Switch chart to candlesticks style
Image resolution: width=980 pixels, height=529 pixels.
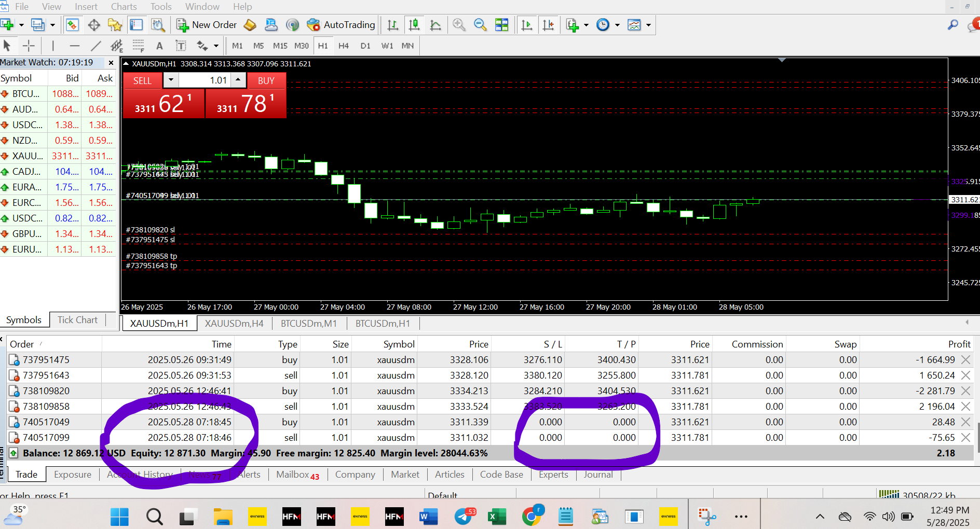coord(414,24)
